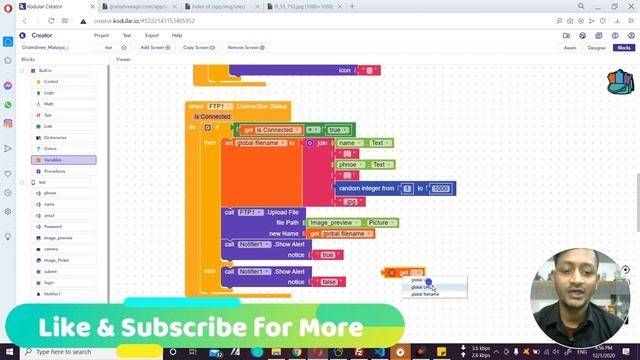Switch to the Blocks view
Image resolution: width=640 pixels, height=360 pixels.
[x=624, y=48]
